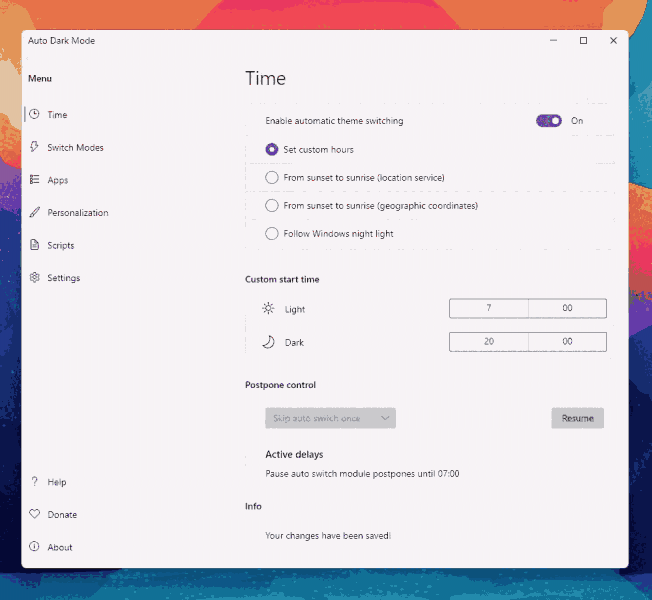The image size is (652, 600).
Task: Open the Time menu page
Action: 57,115
